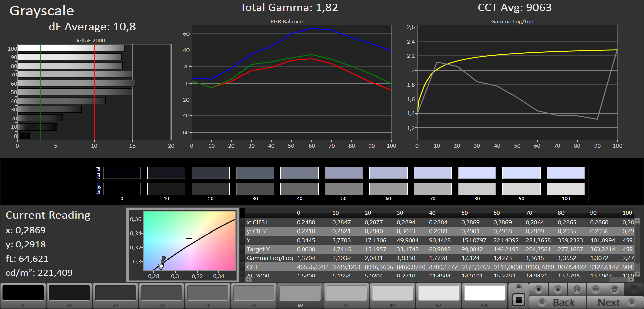The image size is (644, 309).
Task: Click the CCT value 46556,6292
Action: (313, 267)
